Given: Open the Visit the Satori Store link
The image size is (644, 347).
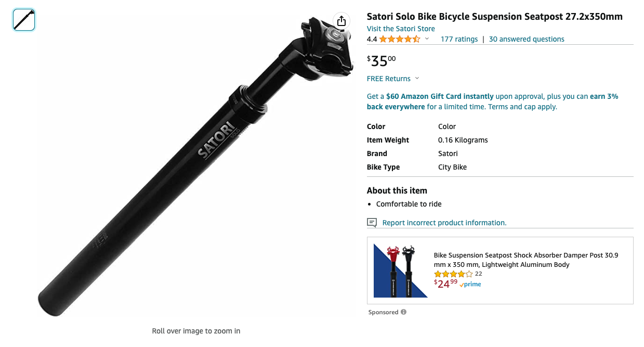Looking at the screenshot, I should pos(400,29).
